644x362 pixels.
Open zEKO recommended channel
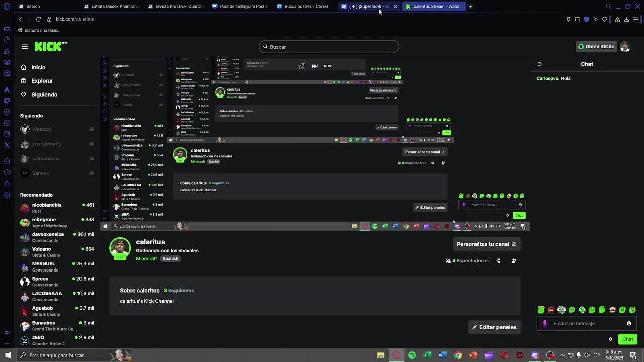point(57,340)
